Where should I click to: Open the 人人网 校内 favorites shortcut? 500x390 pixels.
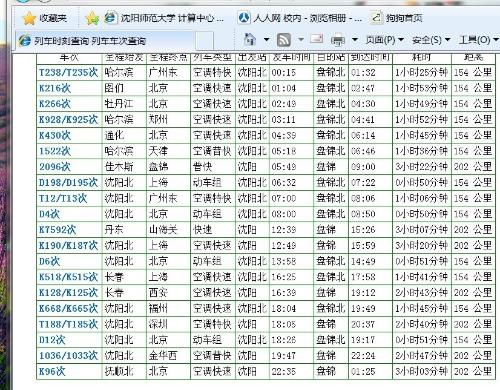point(300,18)
